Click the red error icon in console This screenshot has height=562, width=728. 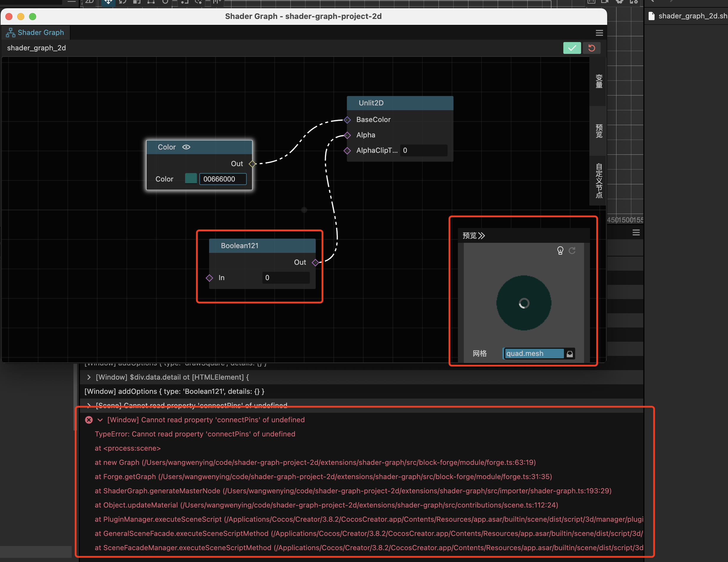[89, 420]
